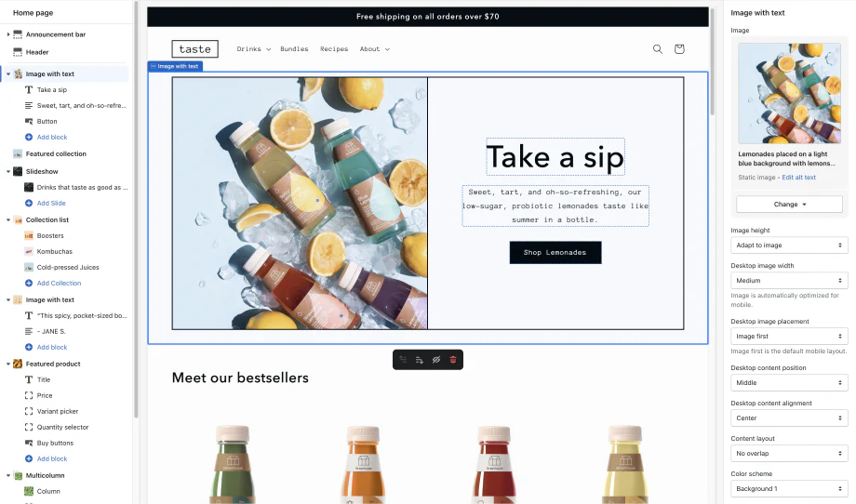This screenshot has height=504, width=856.
Task: Click plus icon beside Add Collection
Action: pos(29,283)
